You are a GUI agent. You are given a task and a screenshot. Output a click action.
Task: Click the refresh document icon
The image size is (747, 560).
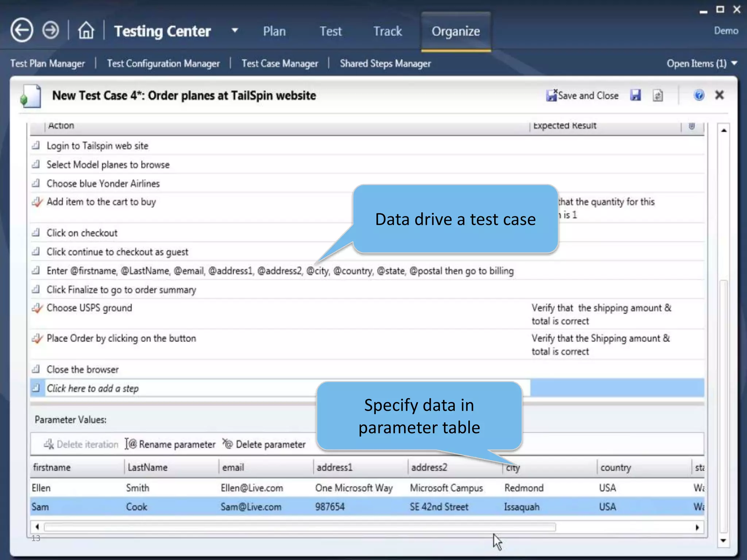point(658,96)
